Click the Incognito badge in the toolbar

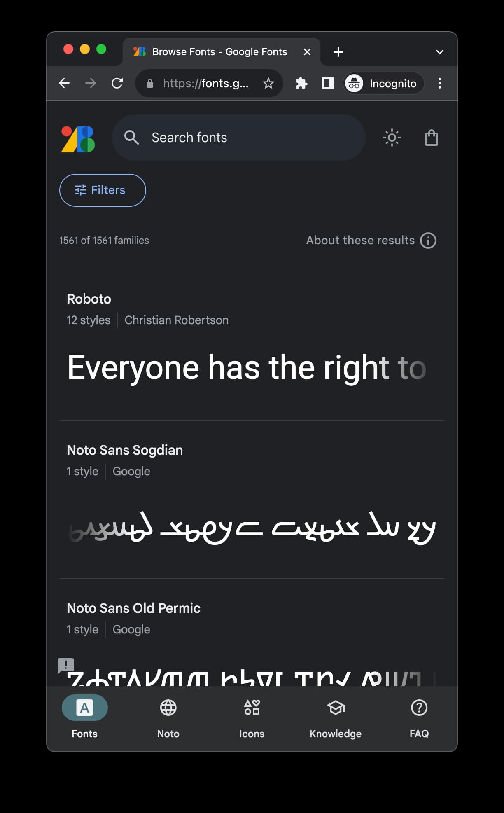pyautogui.click(x=382, y=83)
